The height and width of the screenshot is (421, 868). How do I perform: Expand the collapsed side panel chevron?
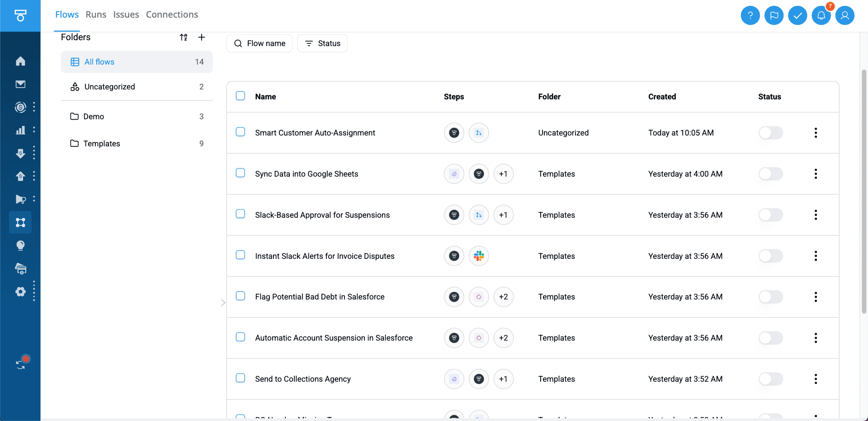point(223,303)
